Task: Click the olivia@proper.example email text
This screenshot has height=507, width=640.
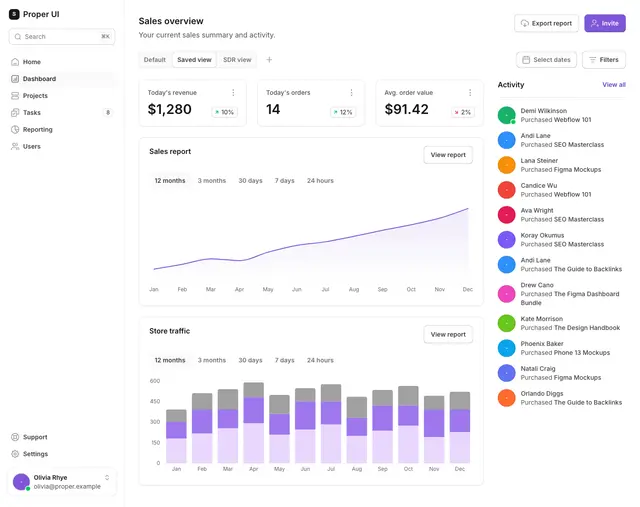Action: point(67,486)
